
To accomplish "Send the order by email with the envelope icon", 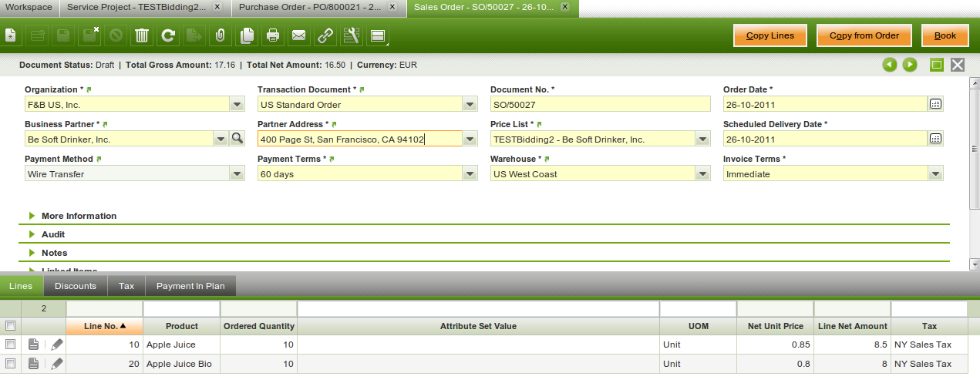I will click(x=299, y=35).
